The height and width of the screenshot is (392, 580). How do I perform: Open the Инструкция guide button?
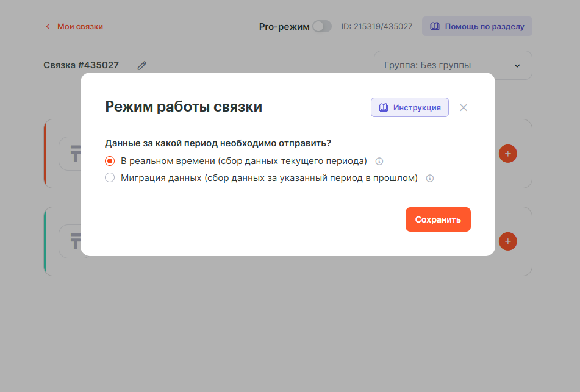[410, 107]
